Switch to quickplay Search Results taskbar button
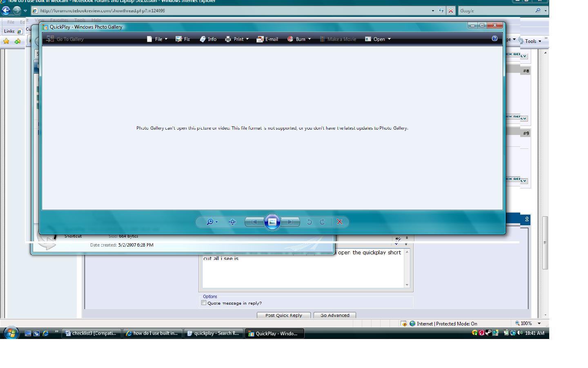 [x=214, y=333]
